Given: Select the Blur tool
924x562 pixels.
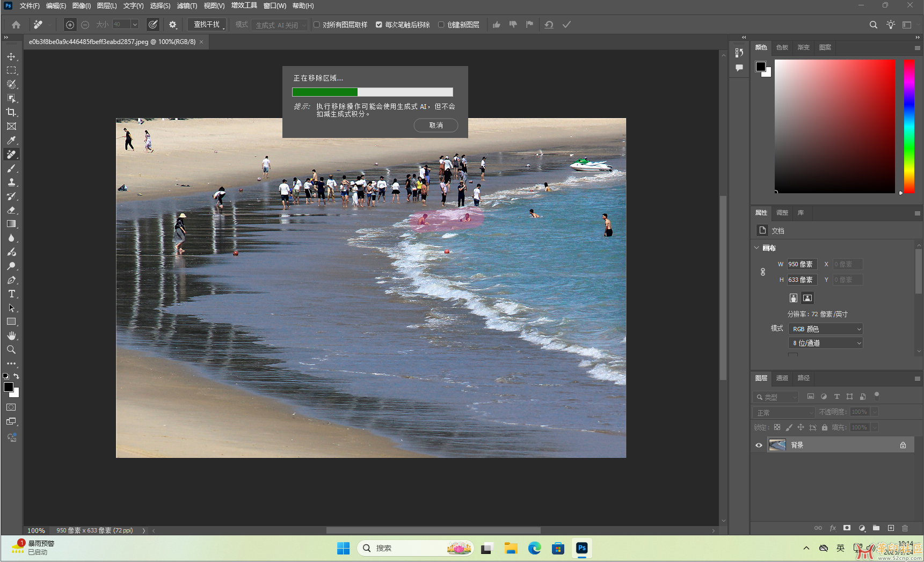Looking at the screenshot, I should (11, 238).
